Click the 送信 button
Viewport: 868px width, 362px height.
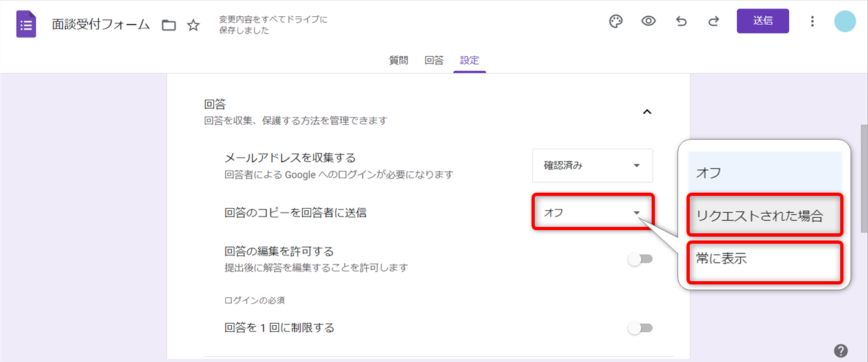point(763,21)
